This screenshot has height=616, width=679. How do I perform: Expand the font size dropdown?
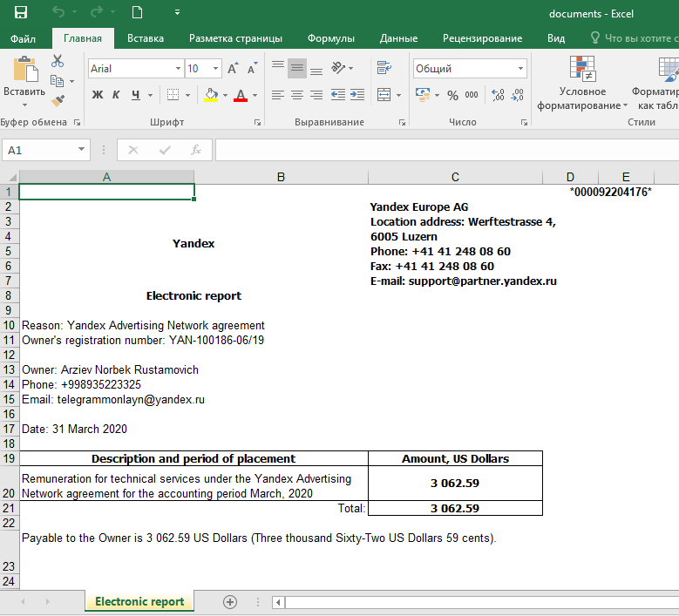click(x=215, y=69)
